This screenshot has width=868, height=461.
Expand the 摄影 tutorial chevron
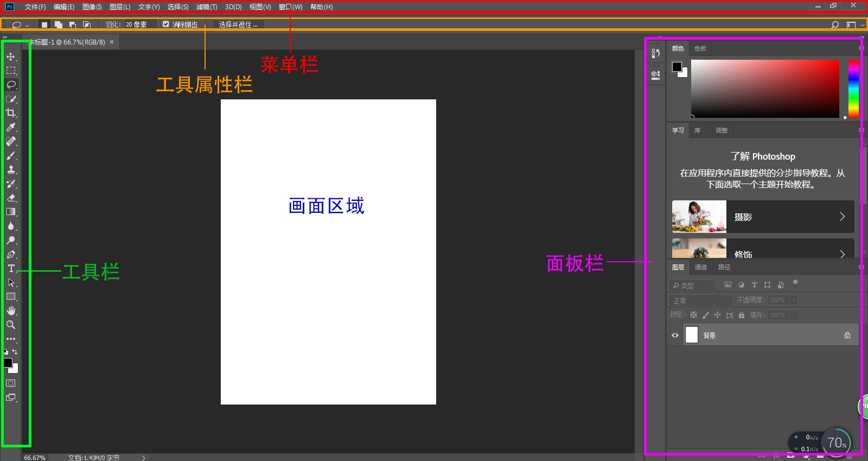(x=843, y=217)
